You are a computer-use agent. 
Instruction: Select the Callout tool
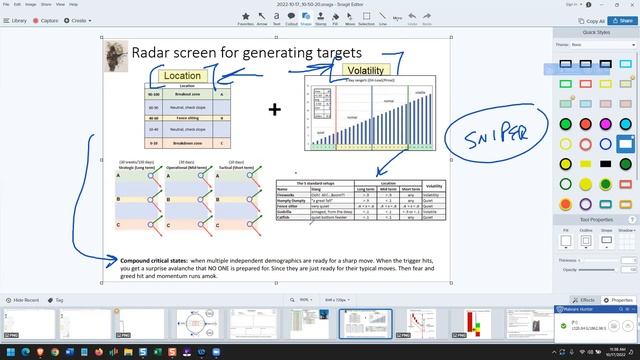pos(291,18)
